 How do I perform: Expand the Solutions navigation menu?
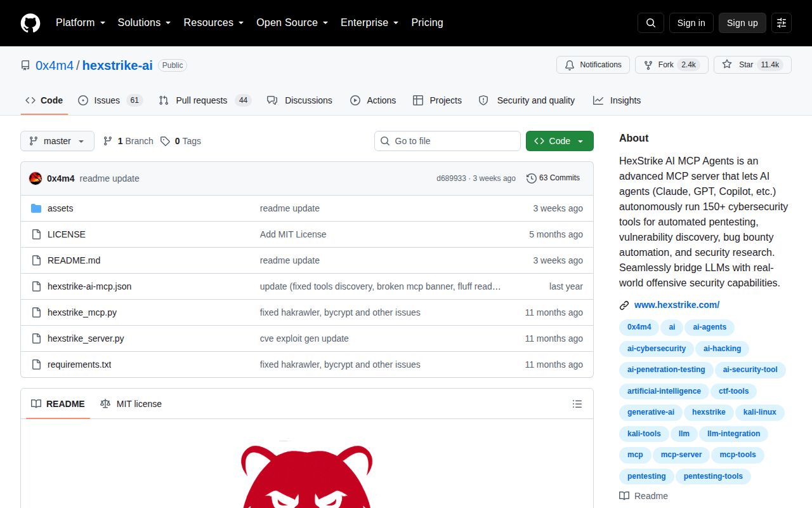pyautogui.click(x=144, y=23)
